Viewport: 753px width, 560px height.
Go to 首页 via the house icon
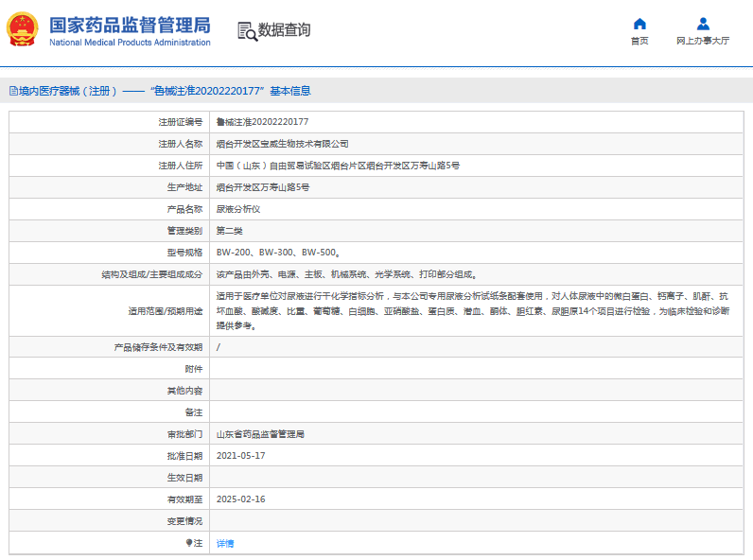pos(639,24)
